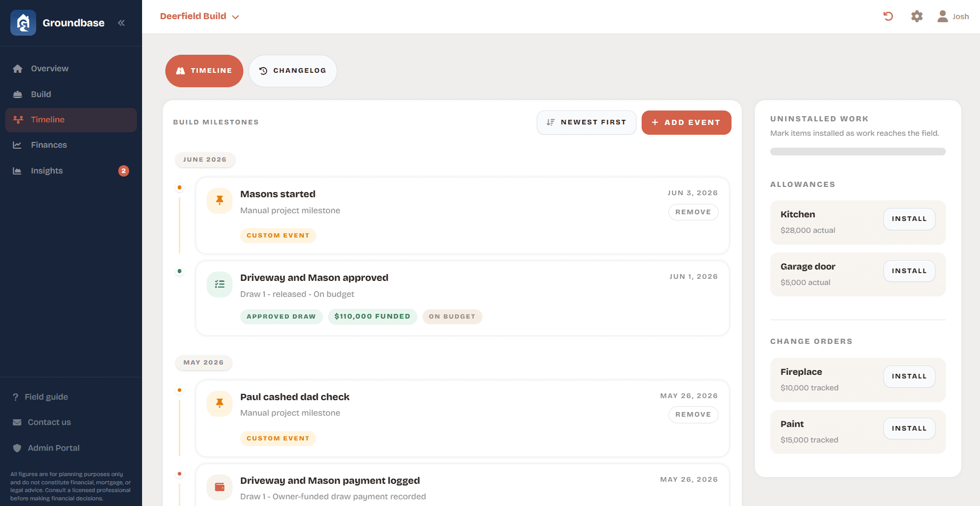Click the Admin Portal shield icon
The image size is (980, 506).
point(17,448)
